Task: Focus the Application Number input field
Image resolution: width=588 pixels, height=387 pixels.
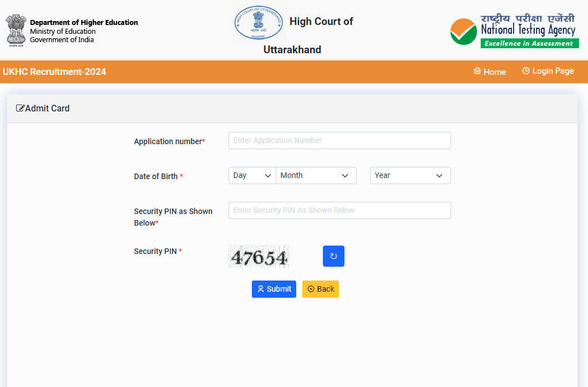Action: pos(339,140)
